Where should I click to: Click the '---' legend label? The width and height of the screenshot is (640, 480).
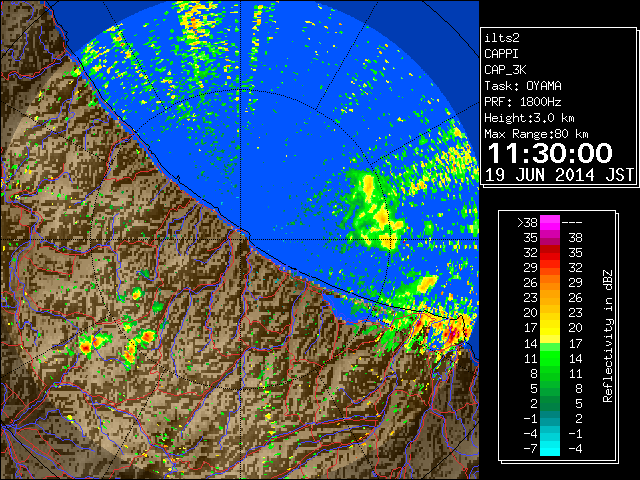(x=572, y=222)
